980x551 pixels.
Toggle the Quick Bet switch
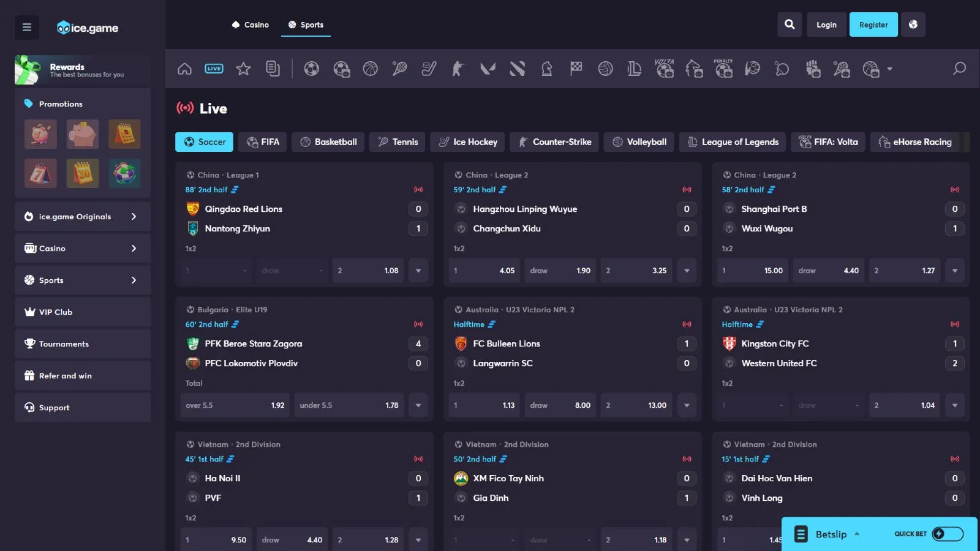[947, 534]
